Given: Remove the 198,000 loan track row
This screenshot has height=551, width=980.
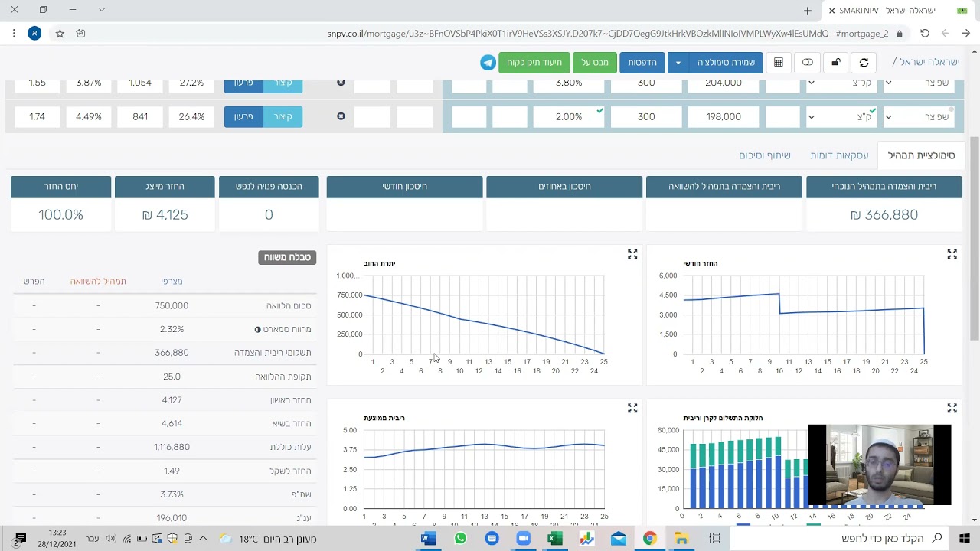Looking at the screenshot, I should 341,116.
